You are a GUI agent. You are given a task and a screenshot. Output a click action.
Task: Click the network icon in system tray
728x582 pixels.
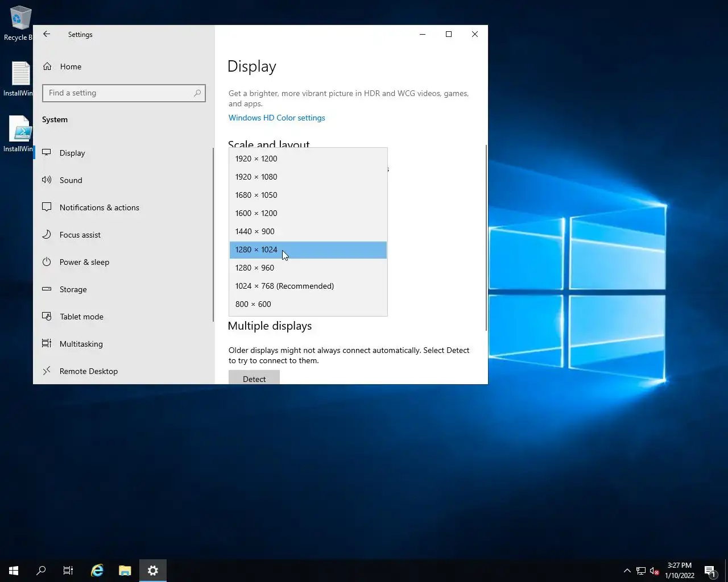(x=641, y=571)
